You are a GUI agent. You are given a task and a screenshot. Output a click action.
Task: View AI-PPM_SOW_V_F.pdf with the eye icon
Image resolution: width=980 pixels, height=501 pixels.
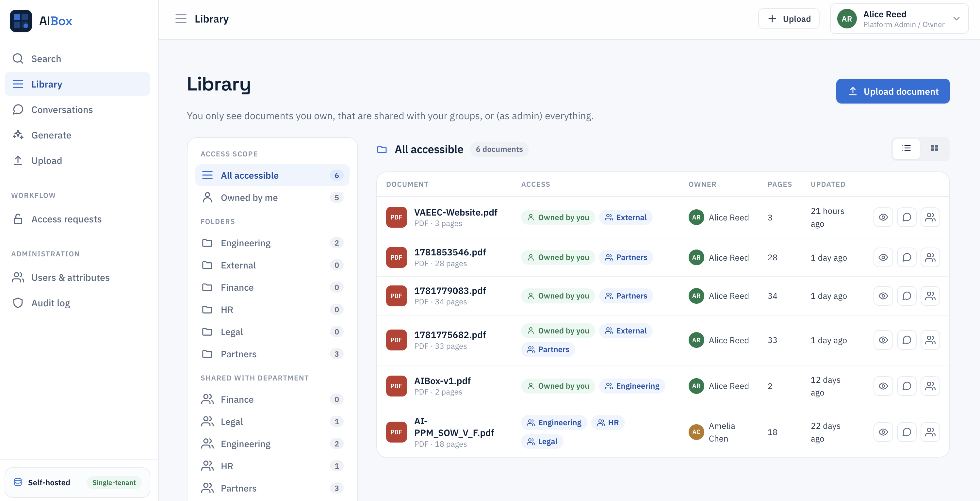(883, 432)
